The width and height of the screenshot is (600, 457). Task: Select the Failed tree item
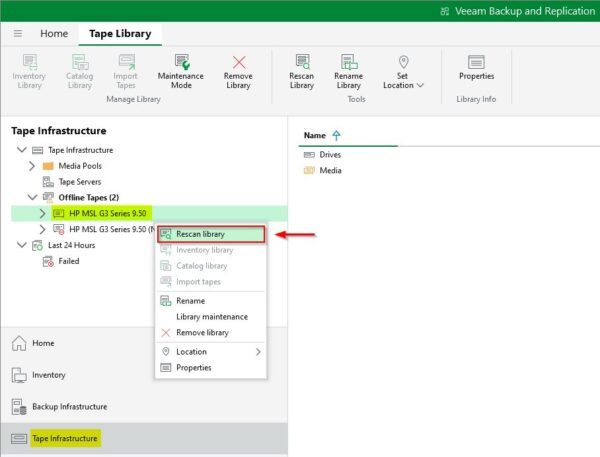69,261
